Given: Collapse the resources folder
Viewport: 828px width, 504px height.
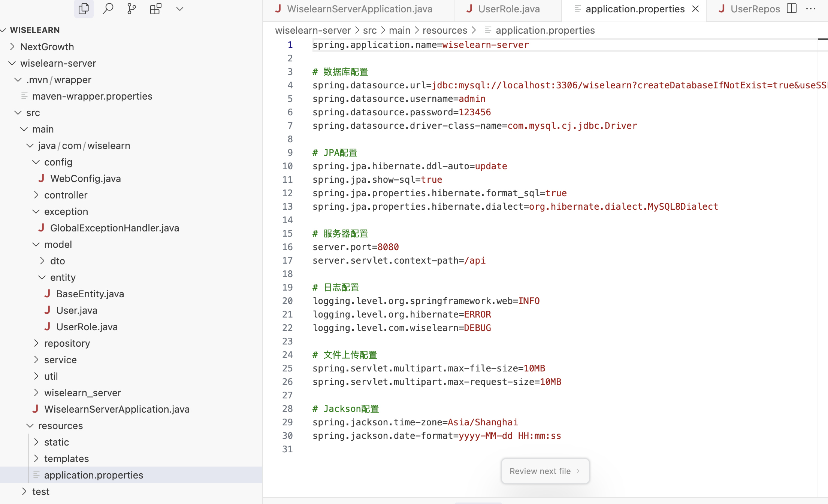Looking at the screenshot, I should point(131,426).
